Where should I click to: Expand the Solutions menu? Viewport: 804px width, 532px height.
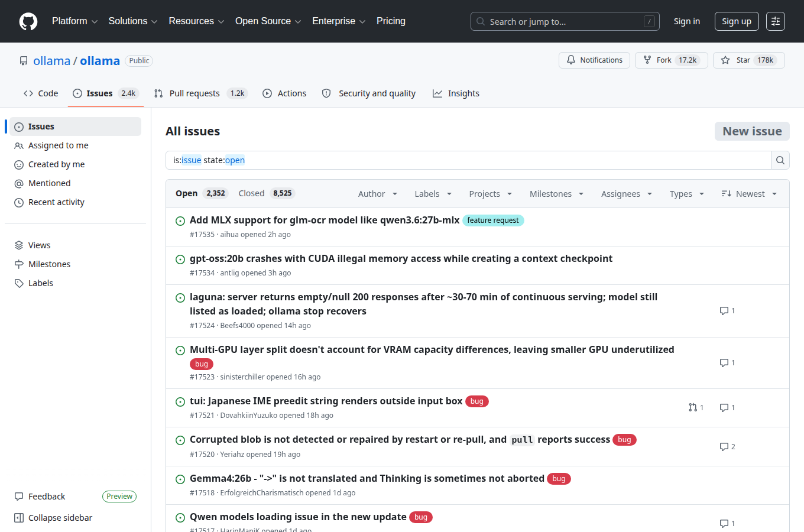(x=133, y=21)
